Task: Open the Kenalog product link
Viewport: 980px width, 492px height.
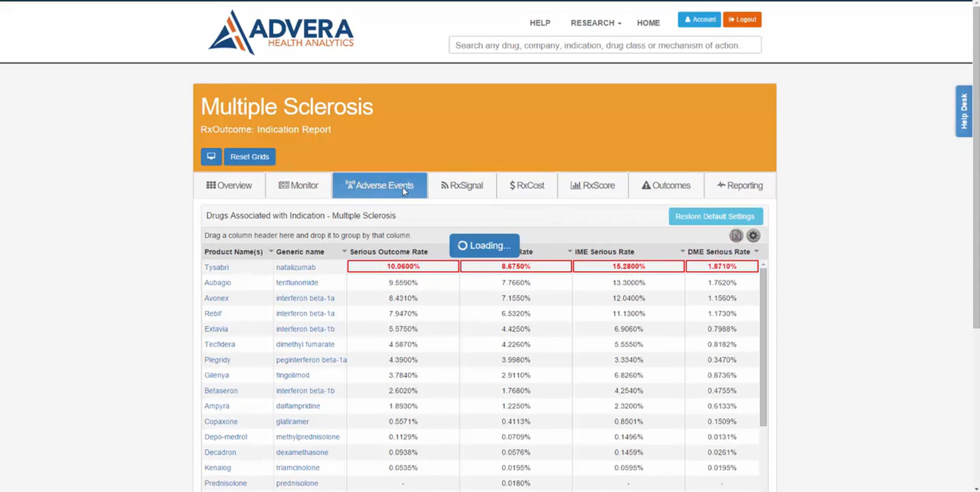Action: click(218, 467)
